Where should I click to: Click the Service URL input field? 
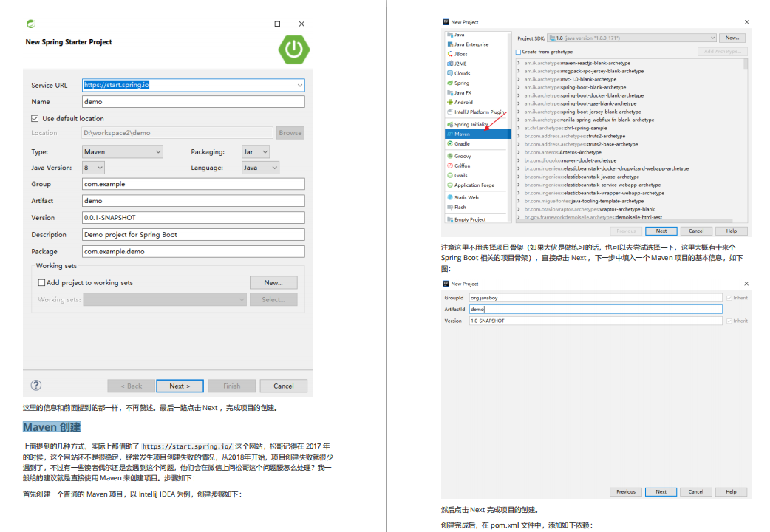coord(193,85)
